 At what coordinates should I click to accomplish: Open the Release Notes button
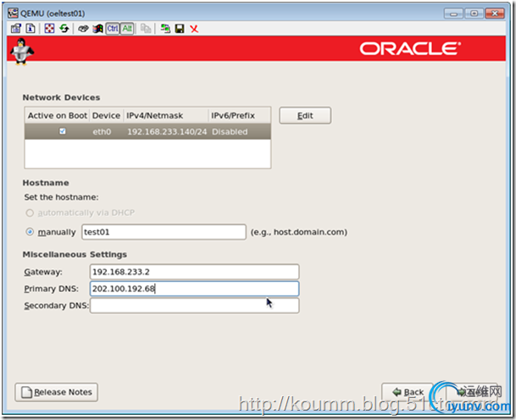pos(56,392)
